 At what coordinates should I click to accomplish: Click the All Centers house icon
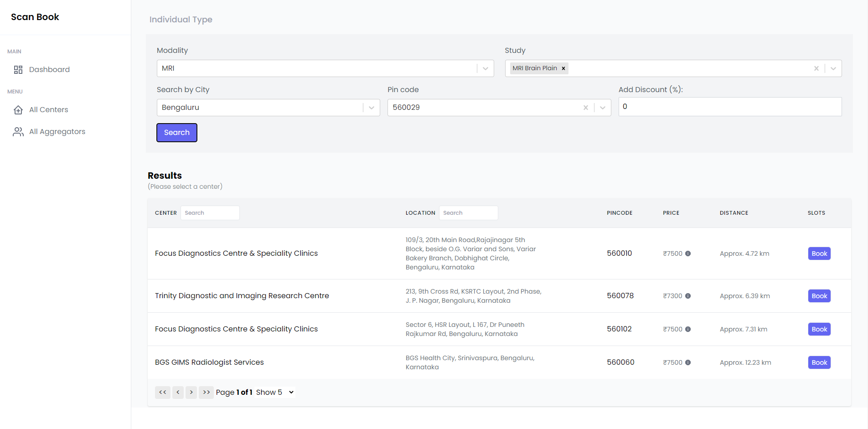point(18,110)
